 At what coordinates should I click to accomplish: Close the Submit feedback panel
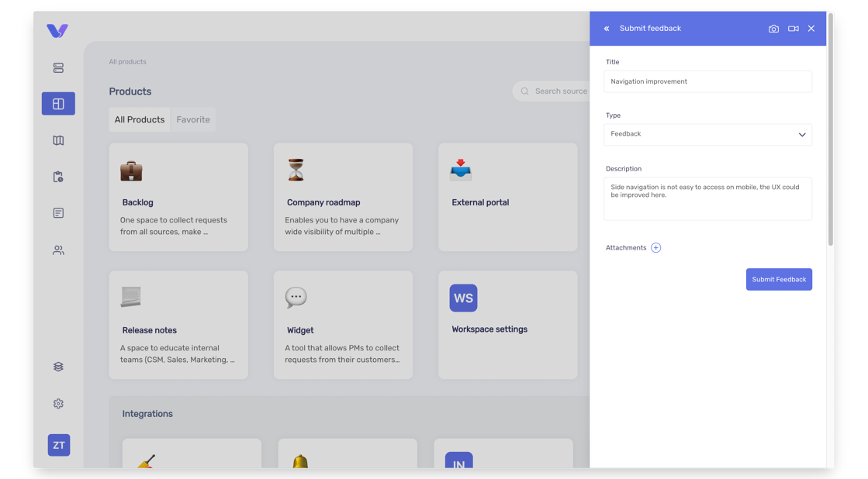811,29
